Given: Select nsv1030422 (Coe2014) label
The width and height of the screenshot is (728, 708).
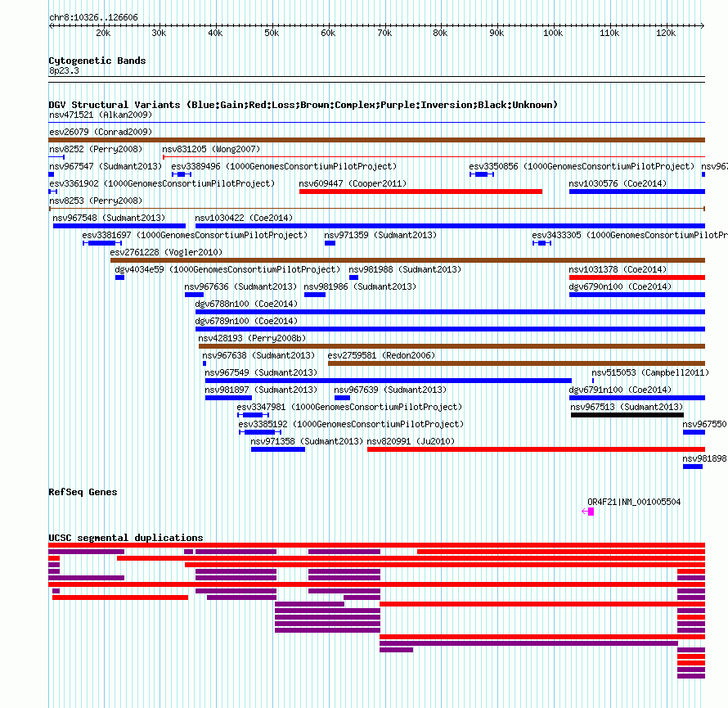Looking at the screenshot, I should [x=244, y=218].
